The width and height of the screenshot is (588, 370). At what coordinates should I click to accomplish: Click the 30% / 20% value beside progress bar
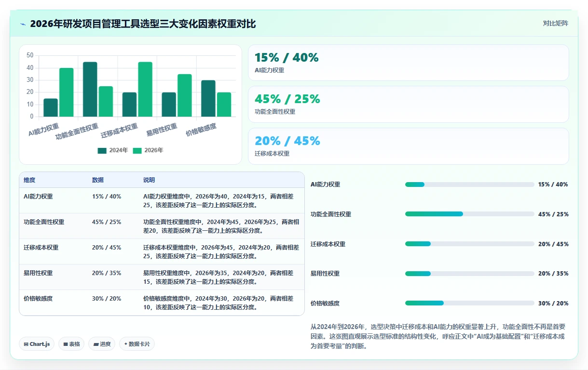pyautogui.click(x=553, y=304)
